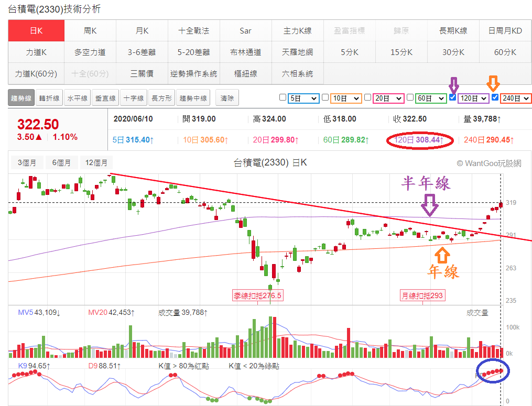Switch to the 15分K chart
The width and height of the screenshot is (532, 406).
401,52
